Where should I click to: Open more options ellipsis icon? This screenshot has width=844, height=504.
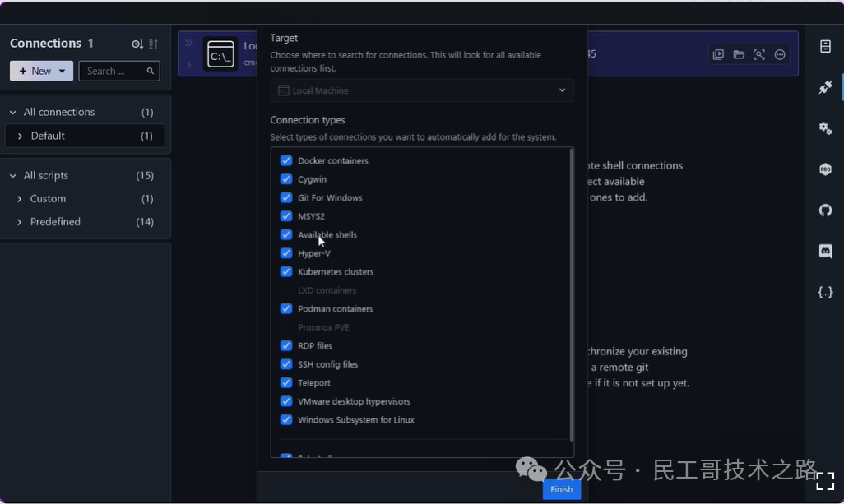pos(779,54)
